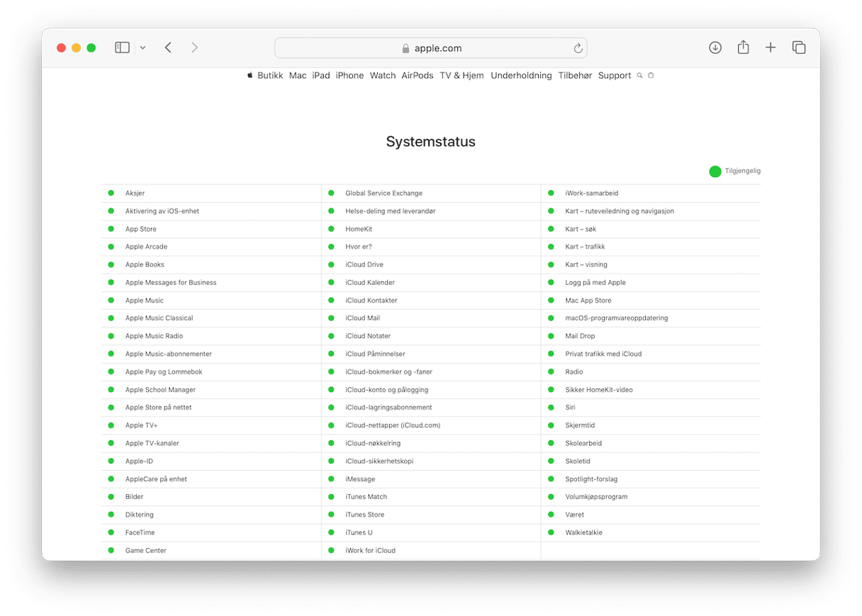Click the status dot beside Mail Drop

pos(551,336)
